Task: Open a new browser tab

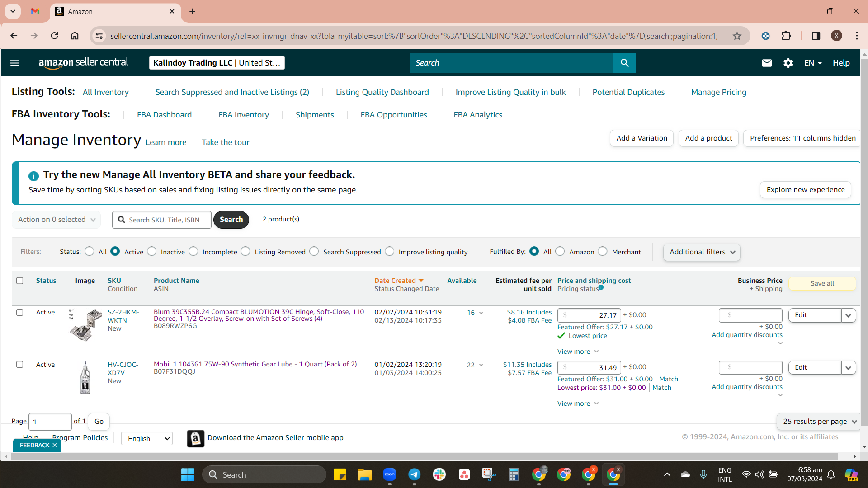Action: [x=192, y=11]
